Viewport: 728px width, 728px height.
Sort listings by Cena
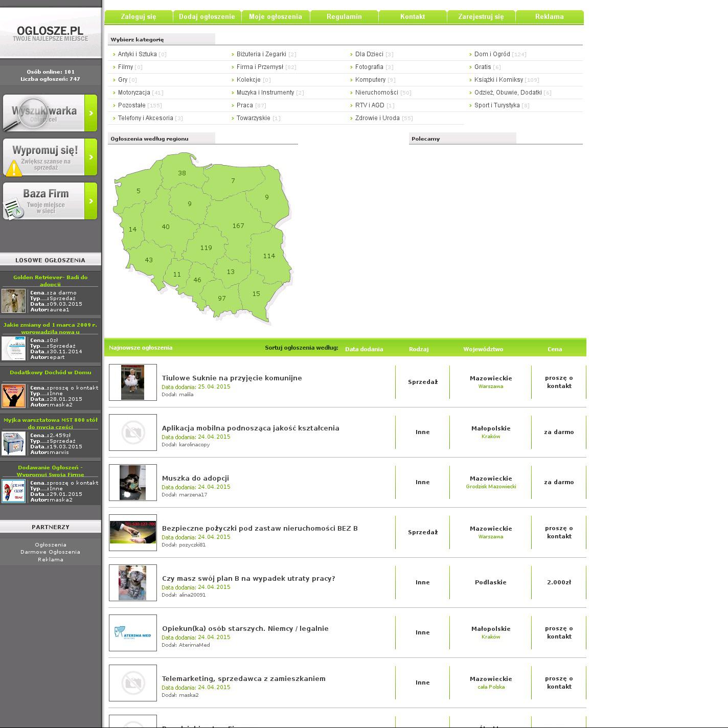pos(555,349)
